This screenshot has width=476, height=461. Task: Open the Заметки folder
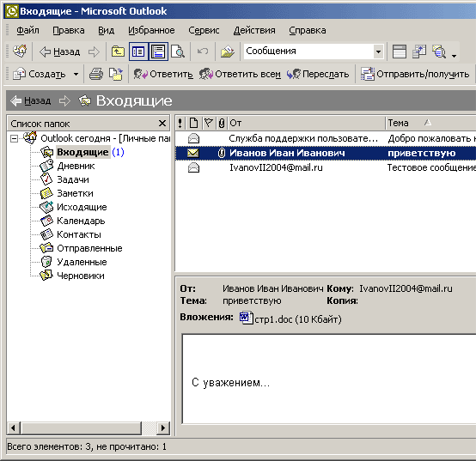click(x=75, y=193)
